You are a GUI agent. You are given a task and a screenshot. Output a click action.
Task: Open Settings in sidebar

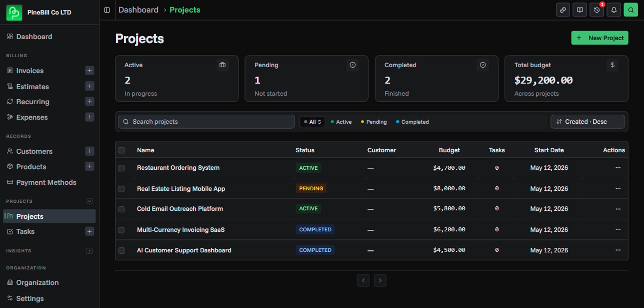point(29,298)
